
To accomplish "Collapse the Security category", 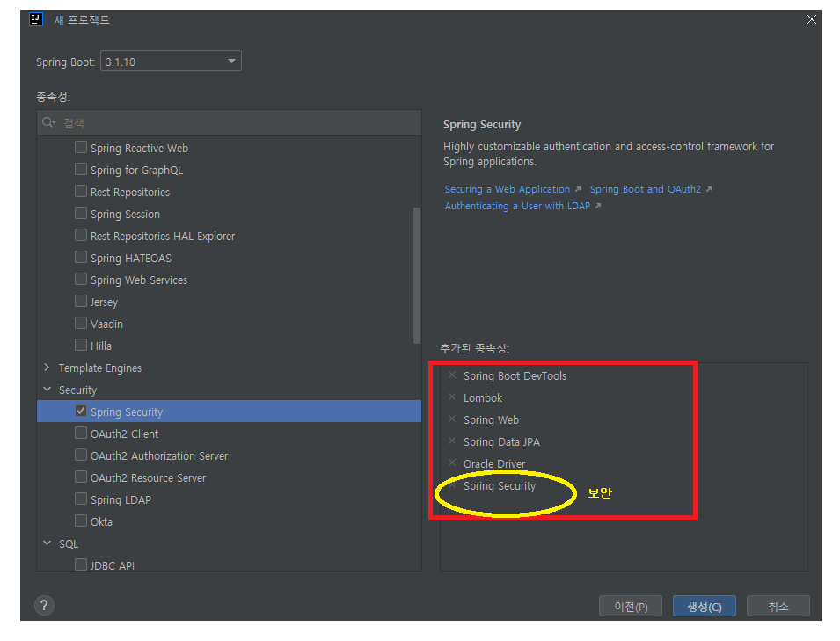I will pos(47,390).
